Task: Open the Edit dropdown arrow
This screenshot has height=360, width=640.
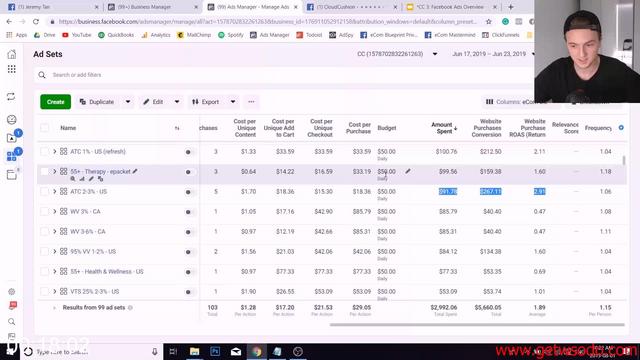Action: pyautogui.click(x=177, y=102)
